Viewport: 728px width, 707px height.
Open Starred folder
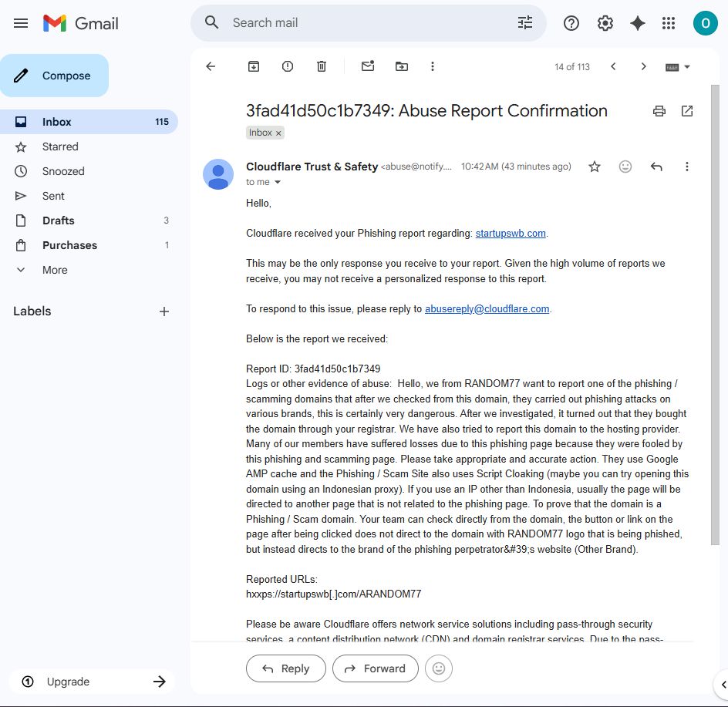pos(89,146)
